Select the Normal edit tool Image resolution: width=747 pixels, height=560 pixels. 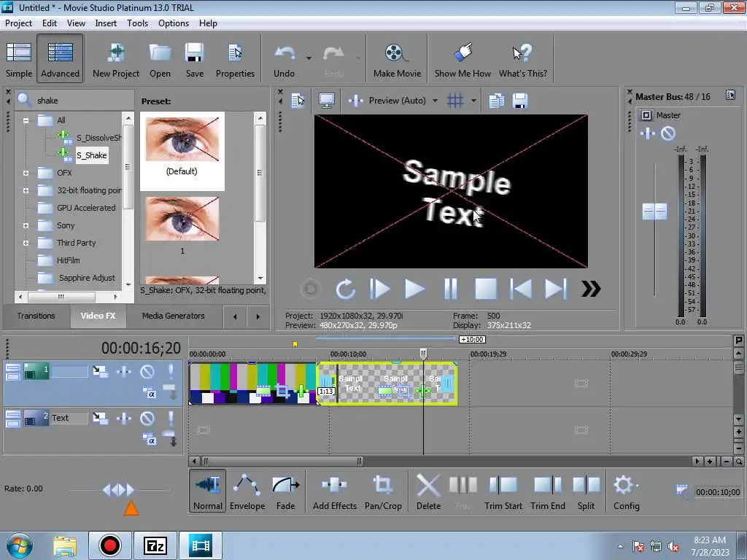208,491
